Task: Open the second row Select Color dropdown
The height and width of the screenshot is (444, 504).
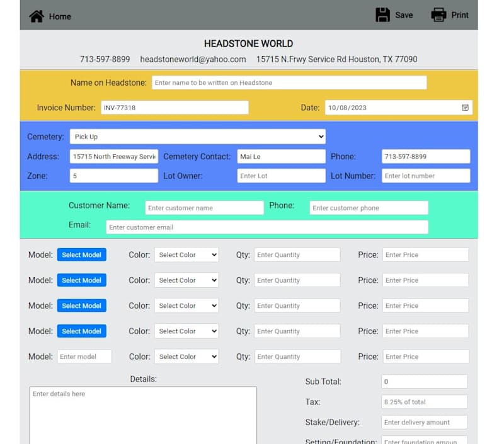Action: (x=186, y=280)
